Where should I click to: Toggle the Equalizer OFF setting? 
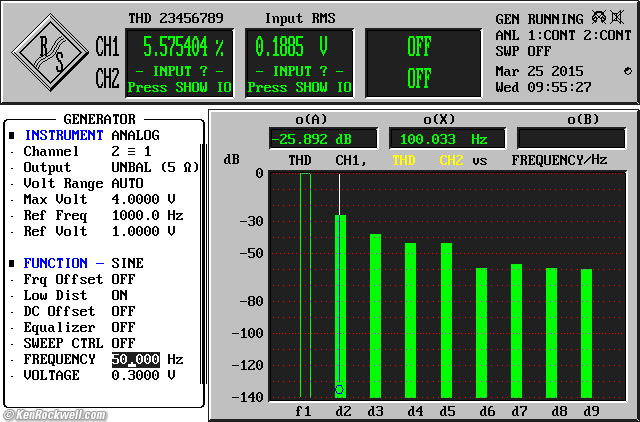pos(123,327)
